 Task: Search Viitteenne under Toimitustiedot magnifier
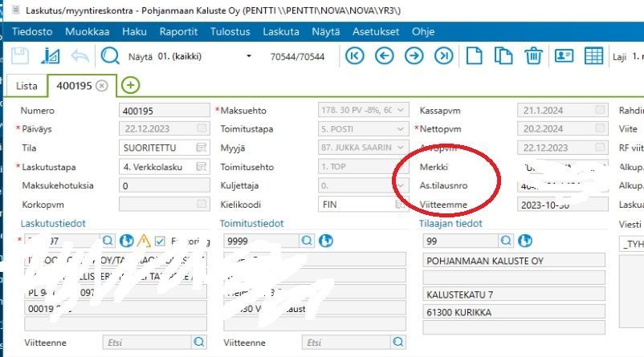click(x=397, y=342)
